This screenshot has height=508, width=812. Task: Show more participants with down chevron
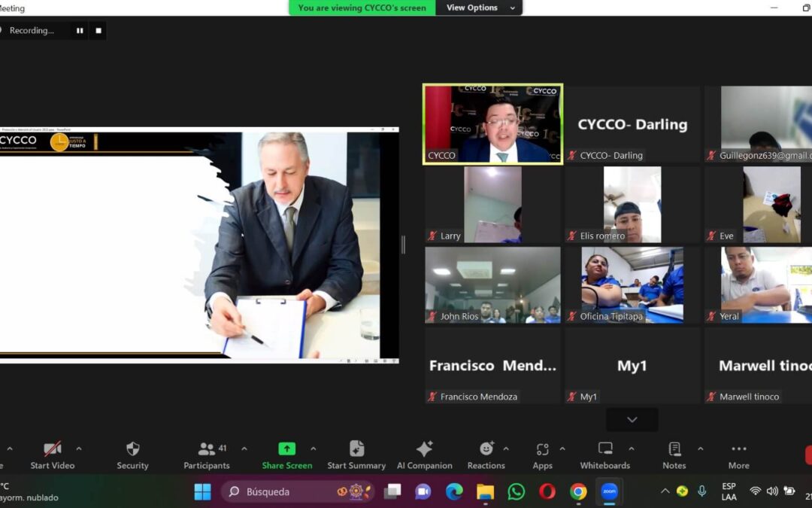[632, 420]
